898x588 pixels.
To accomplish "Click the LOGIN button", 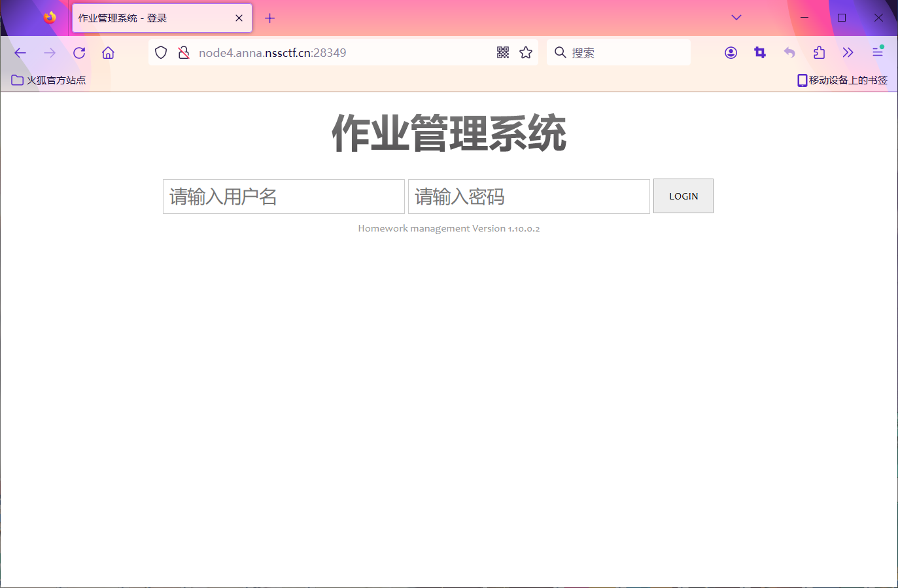I will coord(683,196).
